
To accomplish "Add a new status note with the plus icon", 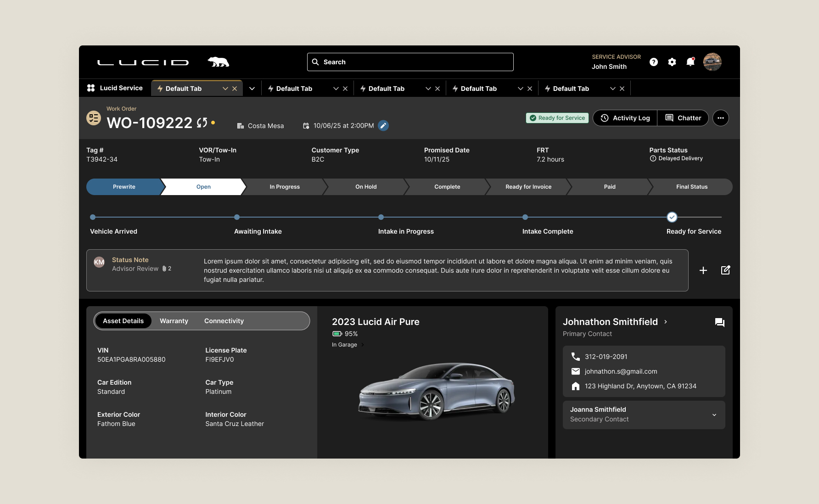I will tap(703, 270).
